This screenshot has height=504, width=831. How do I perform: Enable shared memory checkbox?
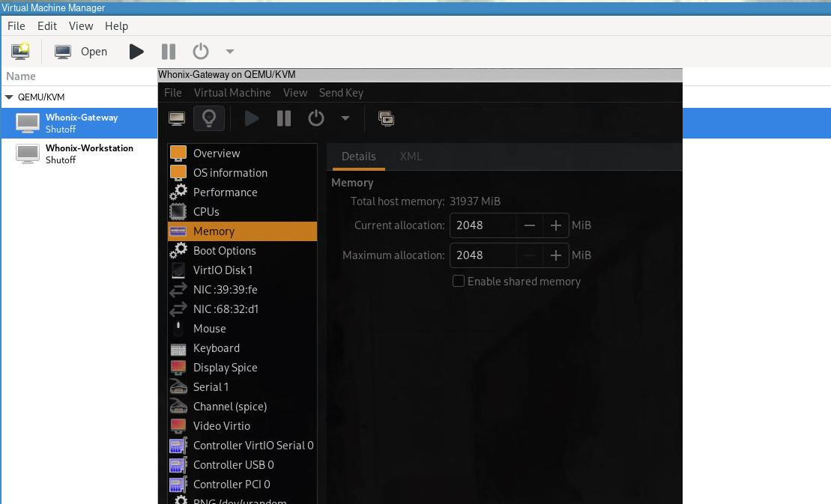pyautogui.click(x=459, y=282)
